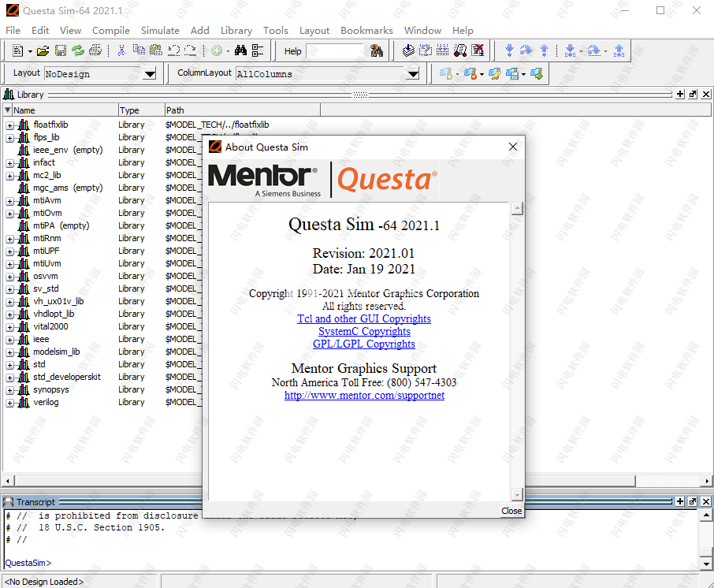Open the Simulate menu
714x588 pixels.
coord(160,31)
